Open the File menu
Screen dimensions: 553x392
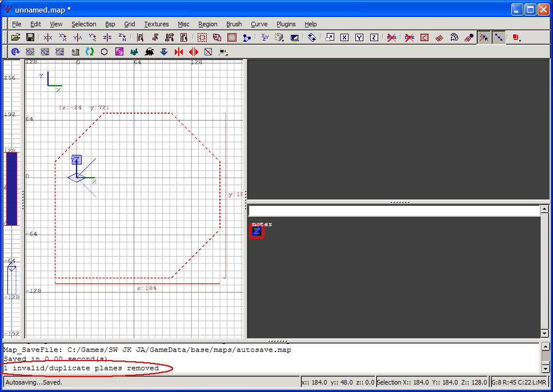(x=17, y=24)
